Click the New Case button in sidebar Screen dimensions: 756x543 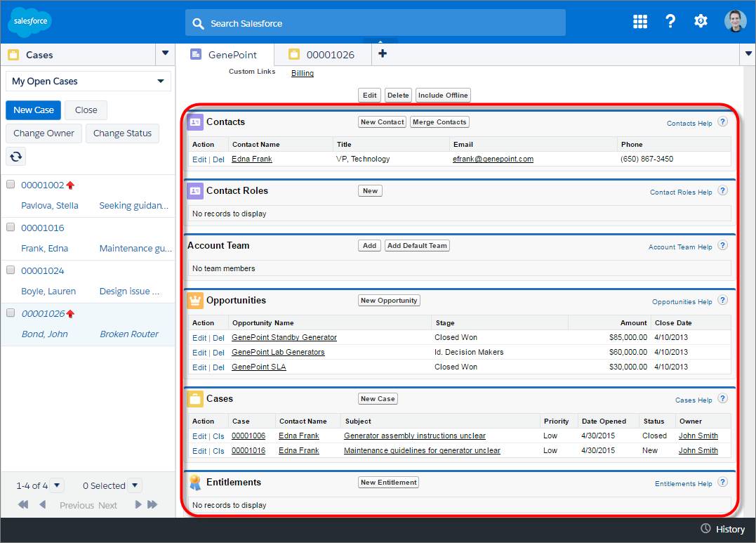pos(33,110)
